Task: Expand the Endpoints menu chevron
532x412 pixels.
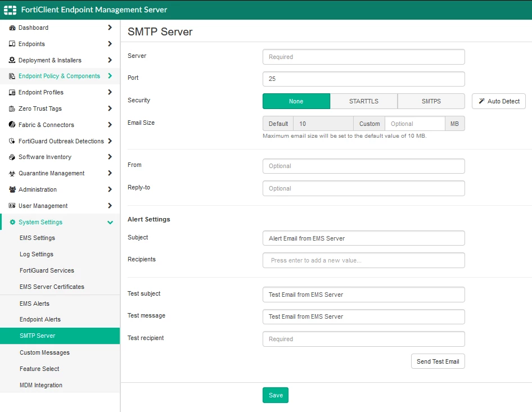Action: [x=110, y=44]
